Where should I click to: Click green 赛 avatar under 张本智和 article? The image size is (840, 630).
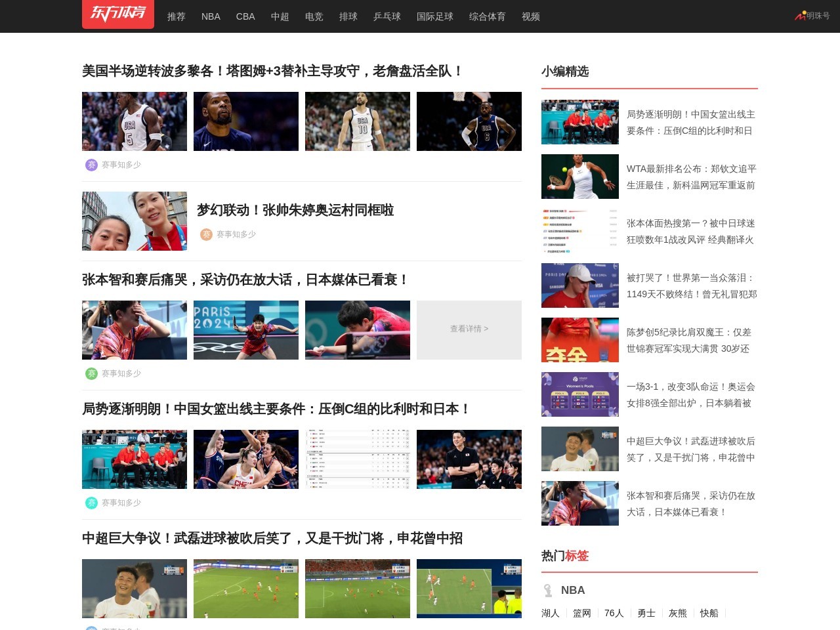[91, 373]
